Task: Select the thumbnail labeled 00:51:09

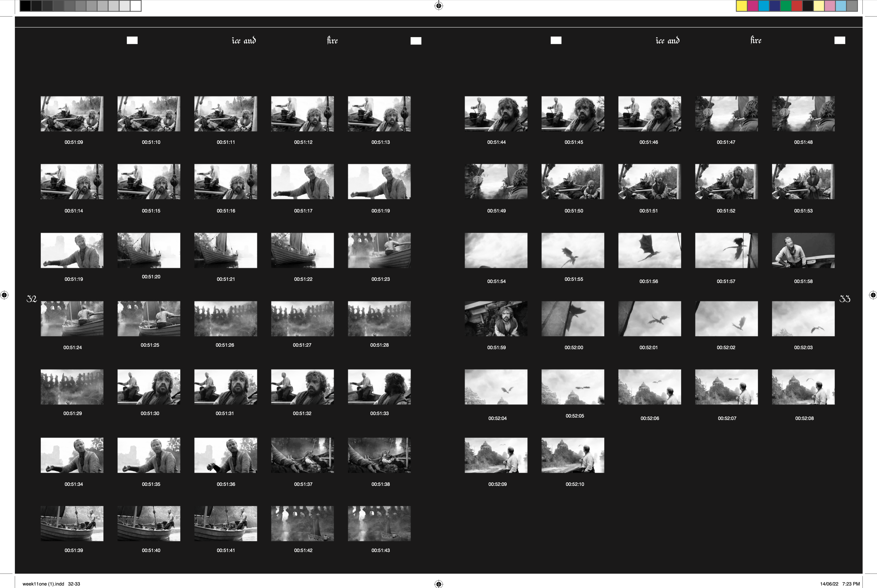Action: (x=72, y=114)
